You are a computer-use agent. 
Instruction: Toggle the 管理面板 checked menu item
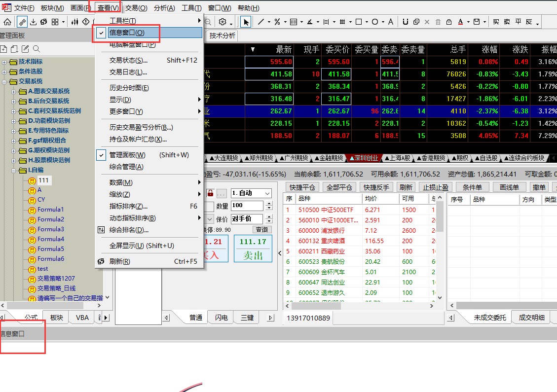pyautogui.click(x=127, y=155)
